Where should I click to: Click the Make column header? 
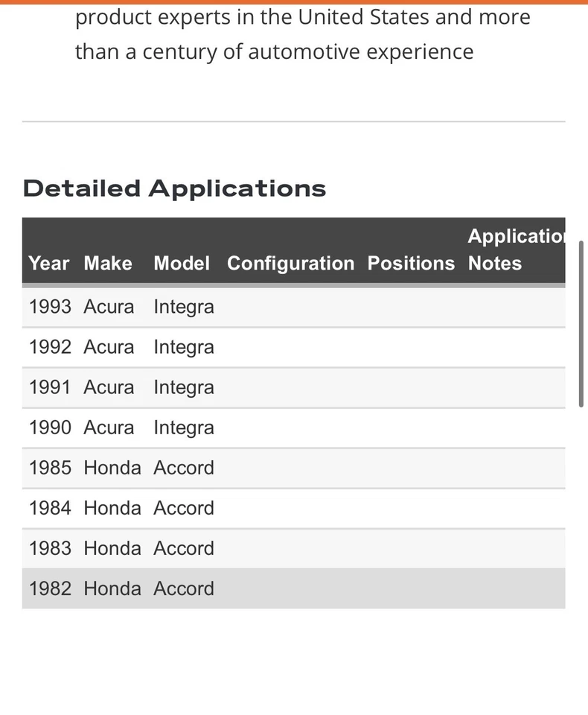(108, 264)
